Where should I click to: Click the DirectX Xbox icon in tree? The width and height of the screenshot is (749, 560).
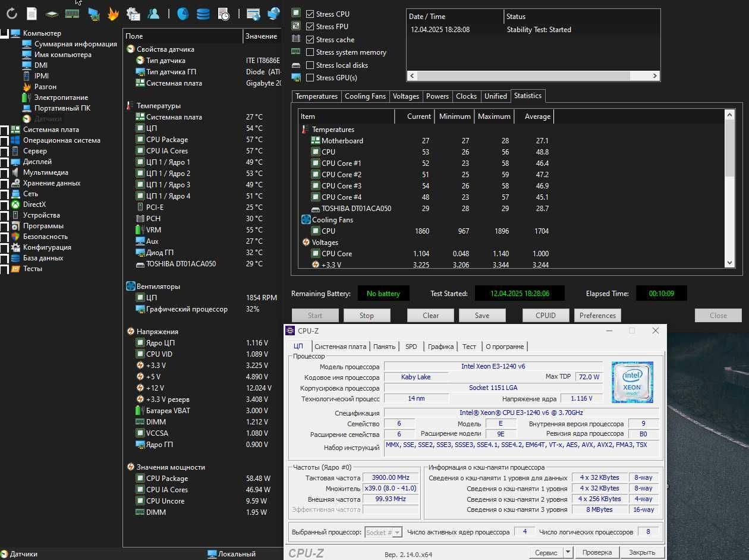click(15, 205)
